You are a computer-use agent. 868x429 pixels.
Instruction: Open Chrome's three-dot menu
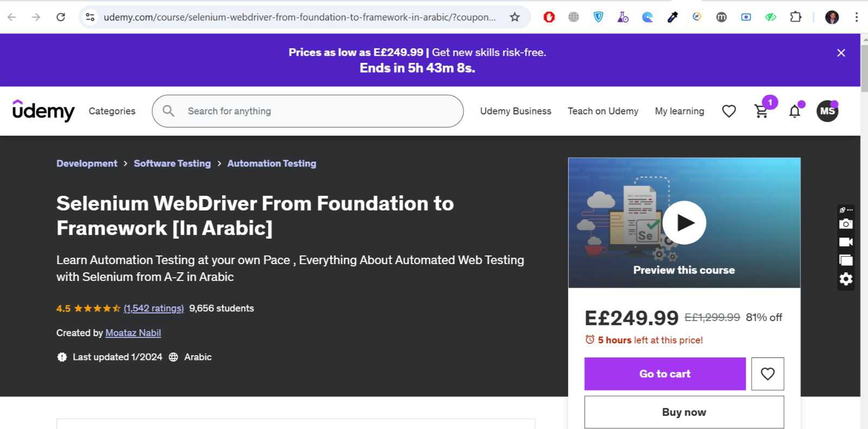click(x=857, y=17)
